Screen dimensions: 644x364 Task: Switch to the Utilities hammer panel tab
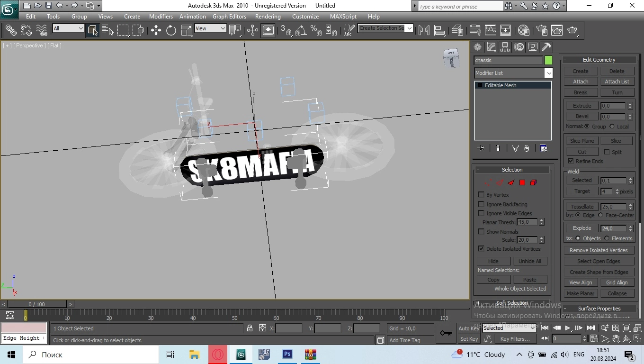click(x=546, y=47)
